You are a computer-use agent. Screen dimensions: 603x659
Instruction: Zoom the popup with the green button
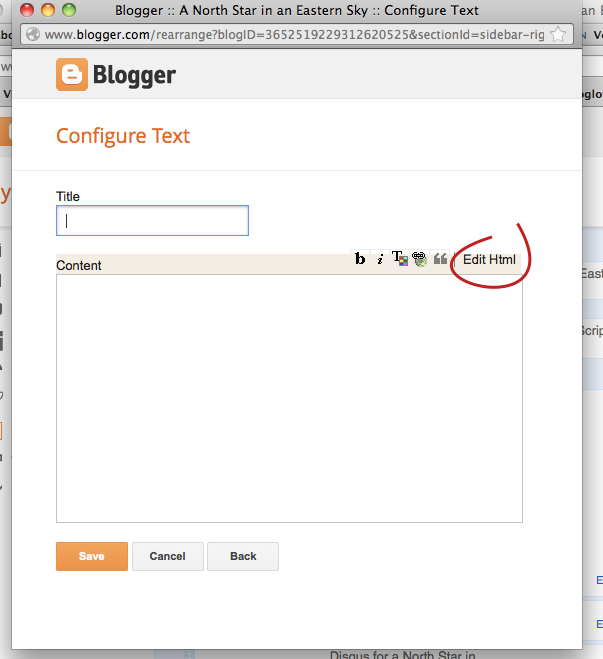(x=69, y=10)
